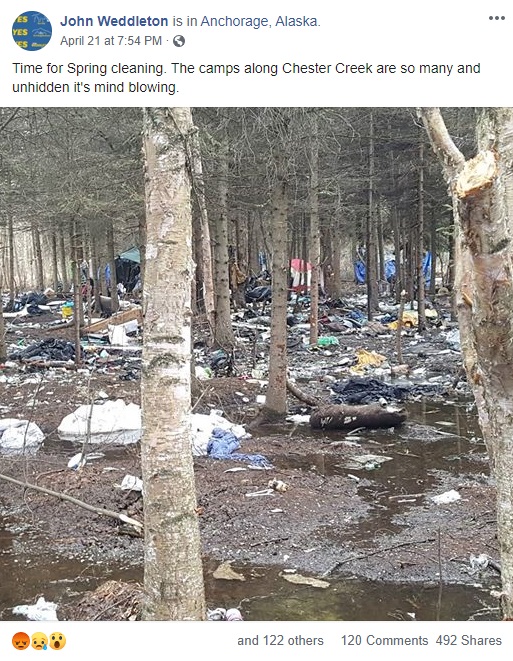Click the red-and-white tent in the photo

pos(300,275)
